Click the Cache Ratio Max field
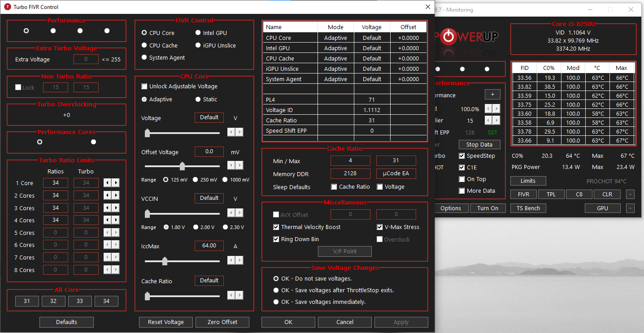 coord(396,160)
